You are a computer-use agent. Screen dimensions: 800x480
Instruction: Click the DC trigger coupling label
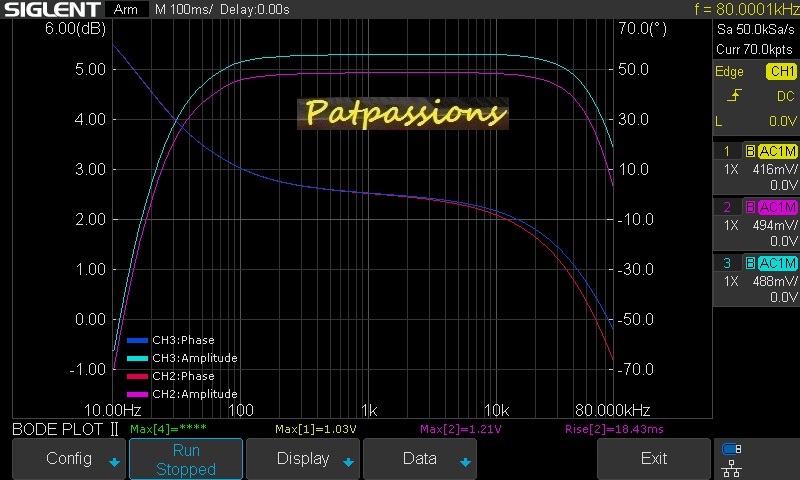point(786,96)
